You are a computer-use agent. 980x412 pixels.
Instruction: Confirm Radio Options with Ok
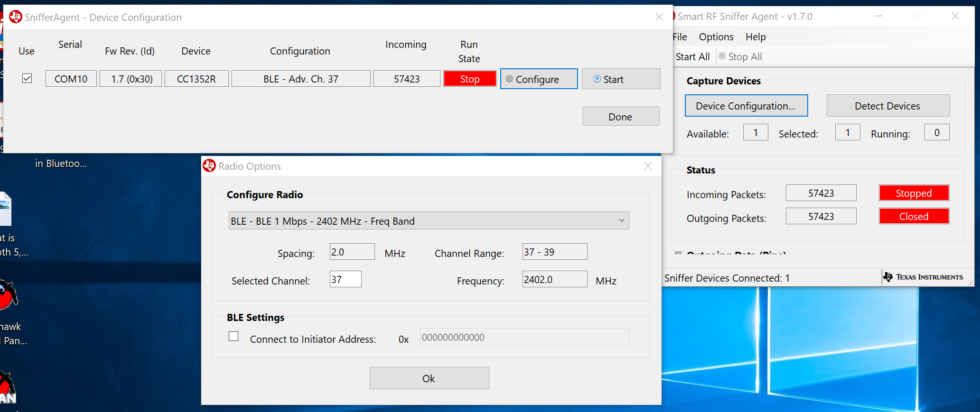[429, 378]
